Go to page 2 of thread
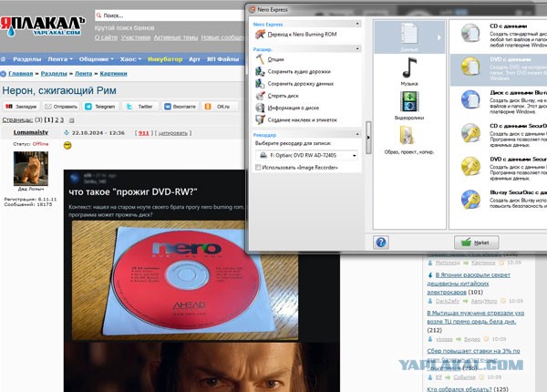 (x=57, y=120)
